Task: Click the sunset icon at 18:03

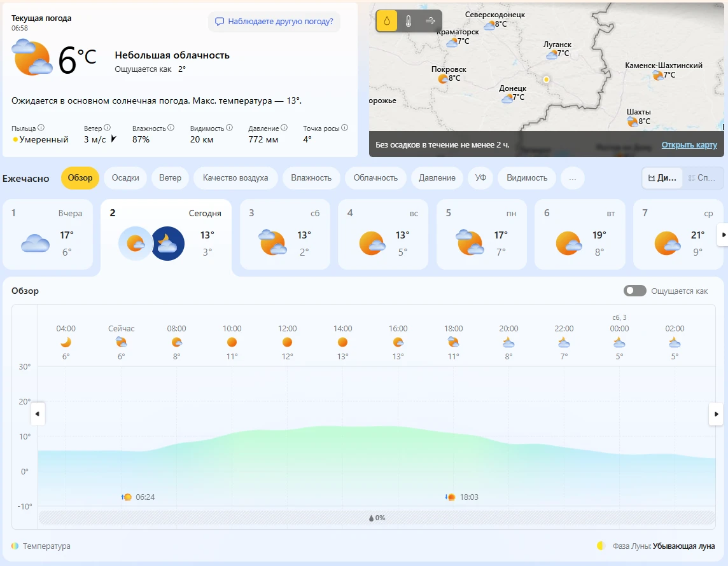Action: (450, 497)
